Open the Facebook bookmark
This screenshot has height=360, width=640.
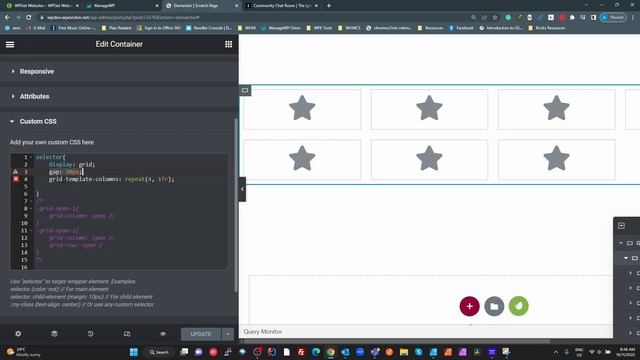pos(461,28)
